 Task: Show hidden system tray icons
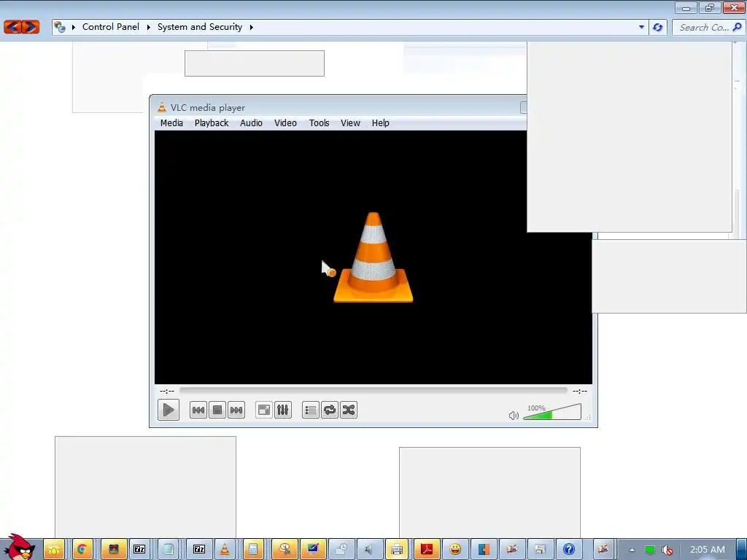click(x=632, y=550)
